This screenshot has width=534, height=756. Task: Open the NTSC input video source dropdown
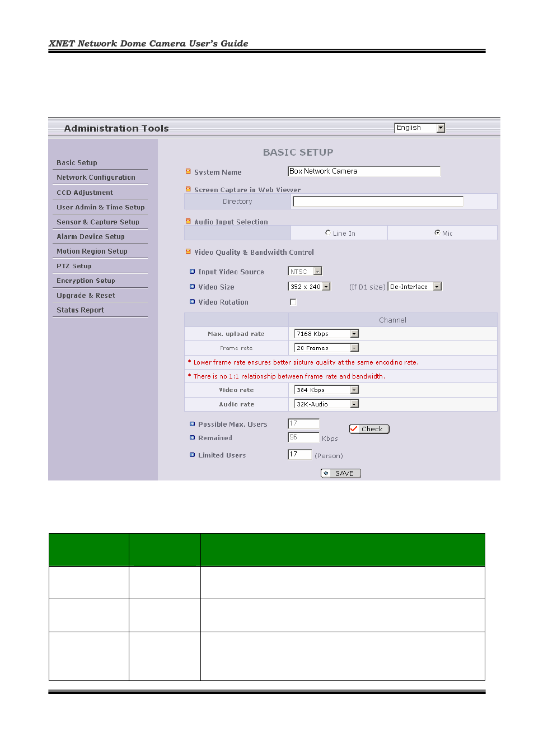pyautogui.click(x=305, y=272)
